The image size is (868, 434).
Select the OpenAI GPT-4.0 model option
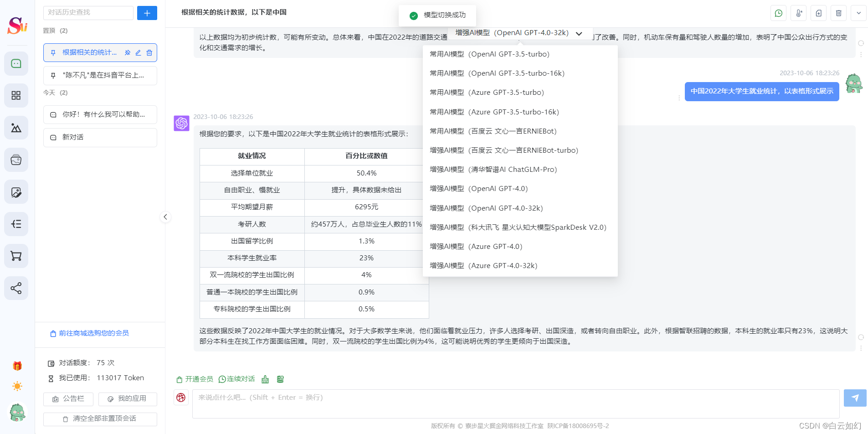tap(520, 189)
